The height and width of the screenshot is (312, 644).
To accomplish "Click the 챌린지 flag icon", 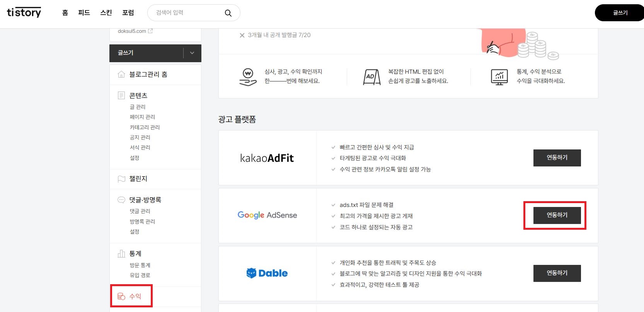I will 121,179.
